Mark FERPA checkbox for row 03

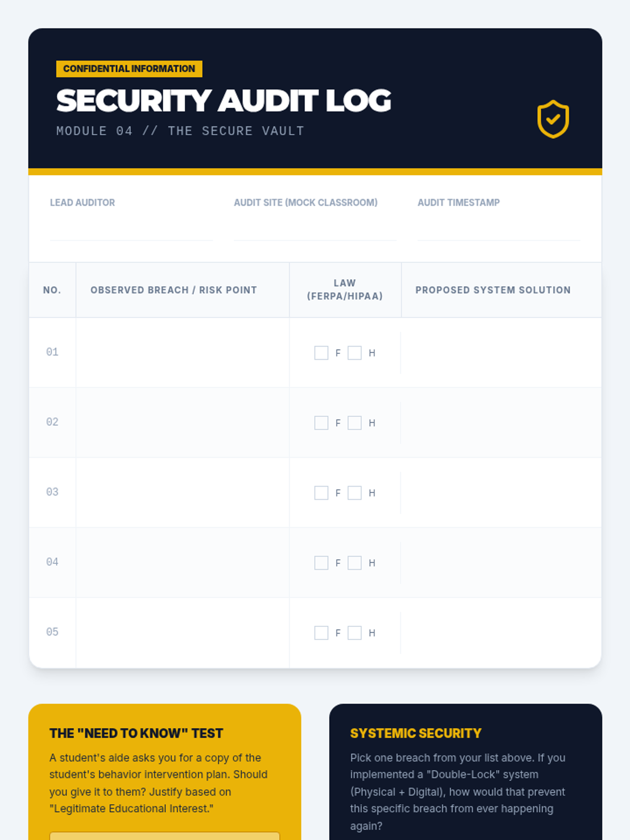[321, 492]
